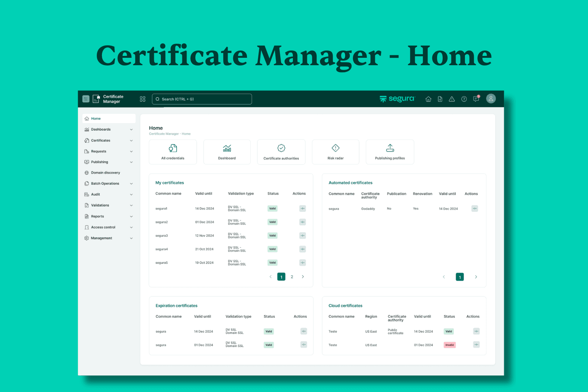Go to page 2 of My certificates

point(292,277)
